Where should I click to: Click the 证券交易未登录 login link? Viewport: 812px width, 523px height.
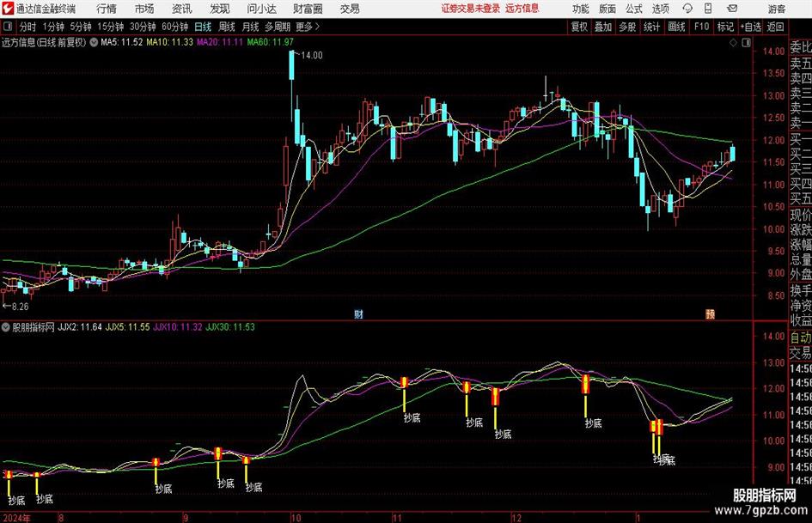point(471,9)
